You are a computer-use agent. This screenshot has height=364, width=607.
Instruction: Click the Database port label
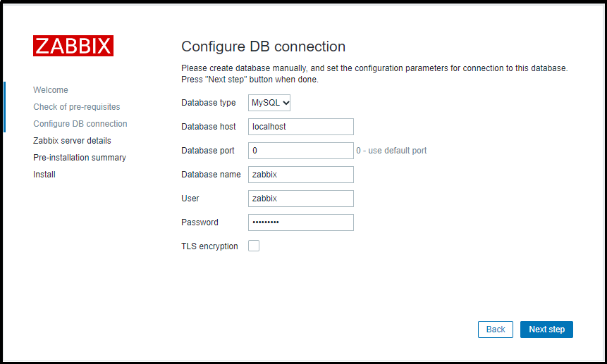coord(208,151)
